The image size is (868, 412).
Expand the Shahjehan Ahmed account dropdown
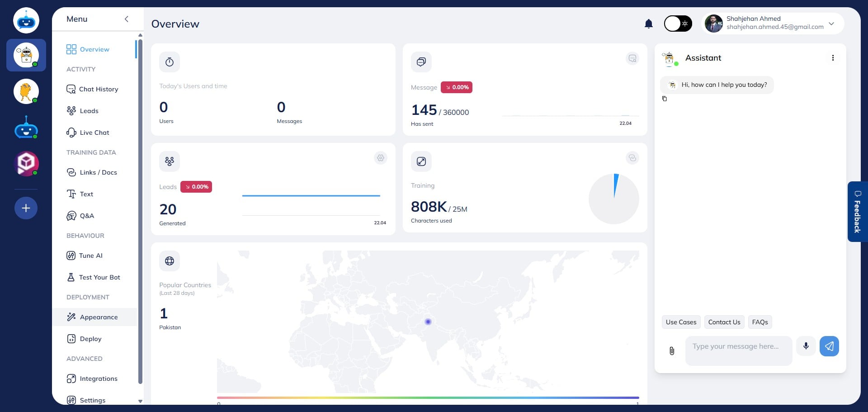click(x=831, y=24)
